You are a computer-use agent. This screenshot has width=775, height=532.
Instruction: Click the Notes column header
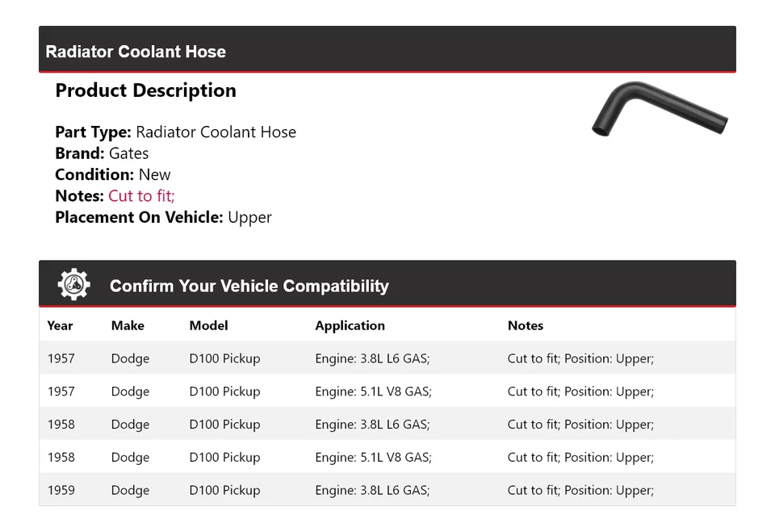point(525,325)
